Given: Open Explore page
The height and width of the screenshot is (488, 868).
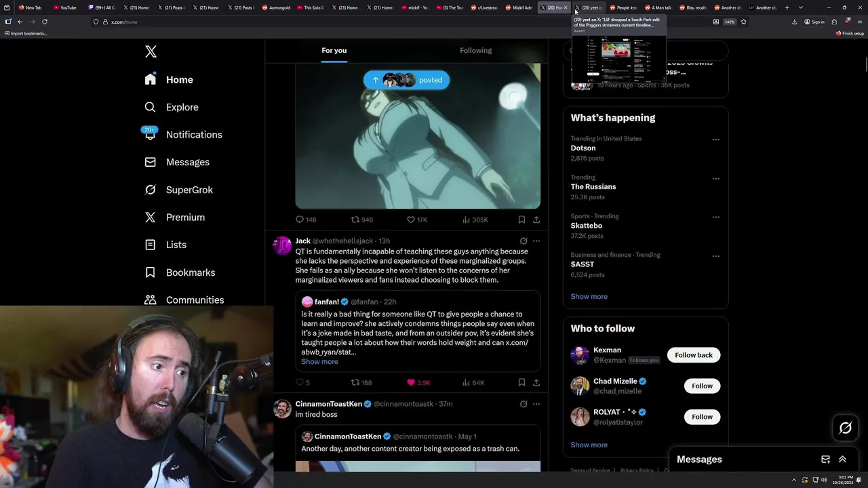Looking at the screenshot, I should (172, 107).
